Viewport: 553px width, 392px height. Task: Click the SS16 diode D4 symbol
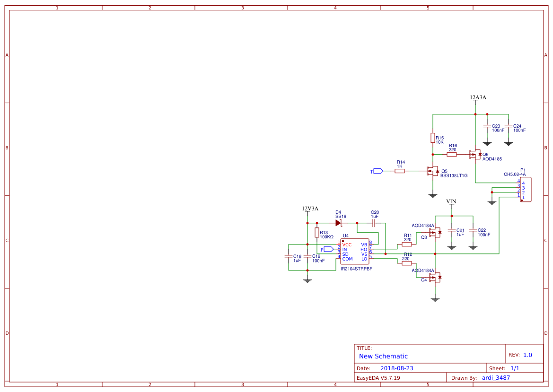[x=338, y=222]
